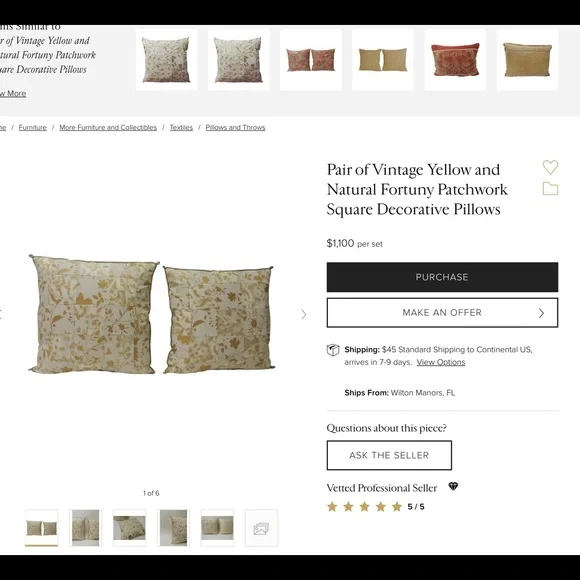The image size is (580, 580).
Task: Open Pillows and Throws breadcrumb link
Action: pyautogui.click(x=235, y=127)
